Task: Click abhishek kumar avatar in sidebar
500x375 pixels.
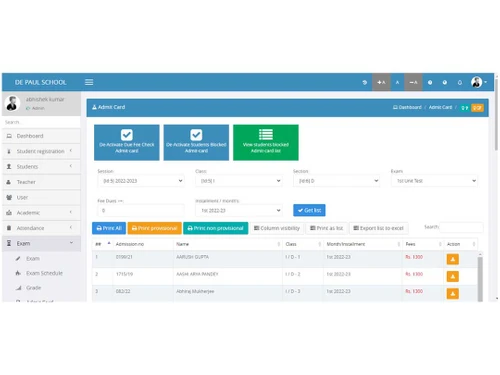Action: click(x=12, y=103)
